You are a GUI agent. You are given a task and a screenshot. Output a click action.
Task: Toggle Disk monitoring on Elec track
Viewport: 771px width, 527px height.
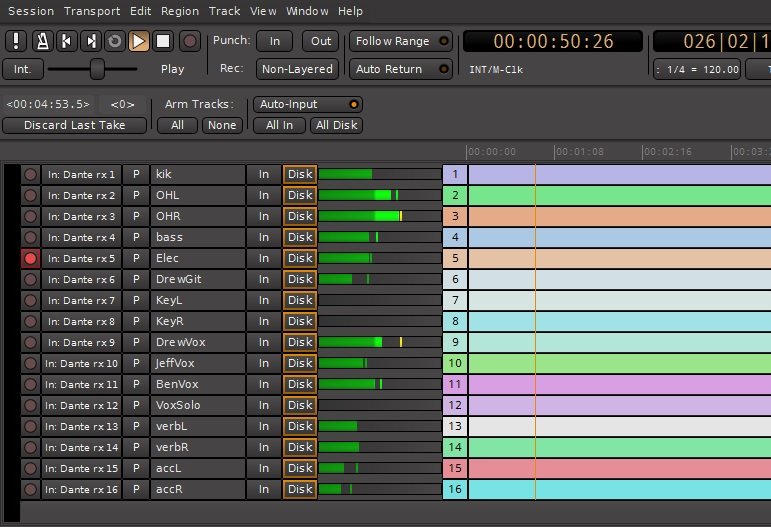click(300, 258)
